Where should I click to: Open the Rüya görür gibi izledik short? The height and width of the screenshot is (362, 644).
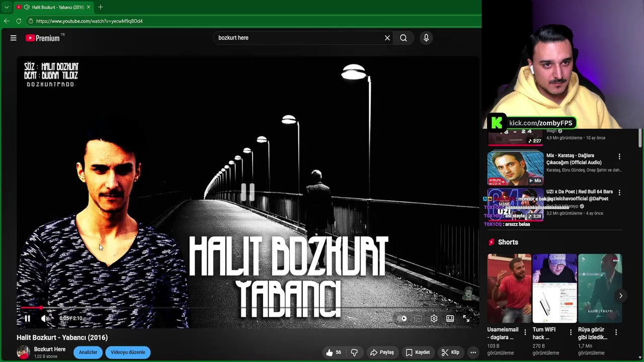coord(600,288)
